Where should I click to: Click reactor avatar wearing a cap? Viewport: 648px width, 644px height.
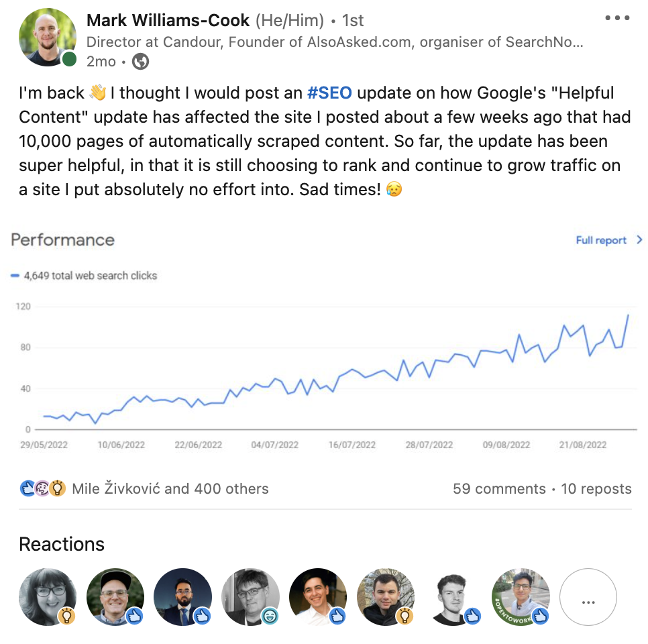(115, 597)
